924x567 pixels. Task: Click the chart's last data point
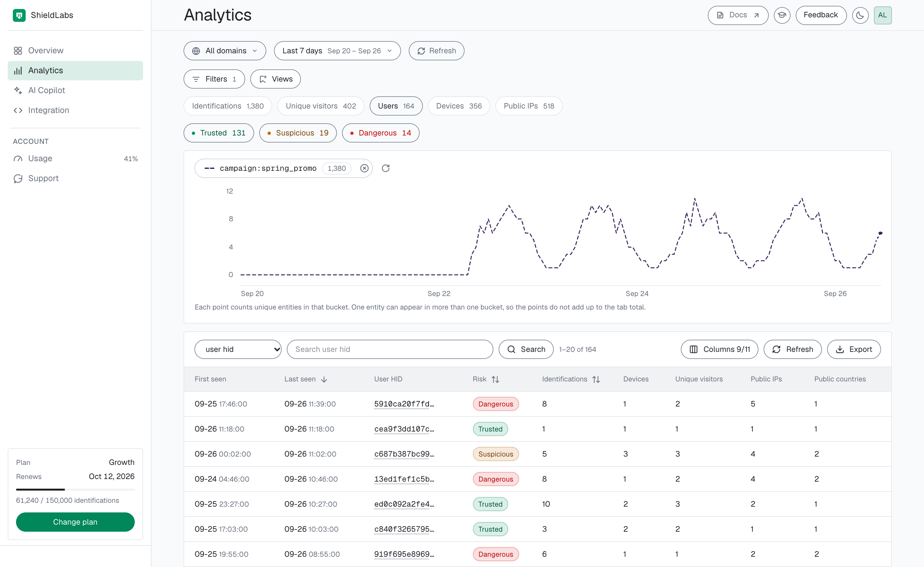tap(880, 233)
